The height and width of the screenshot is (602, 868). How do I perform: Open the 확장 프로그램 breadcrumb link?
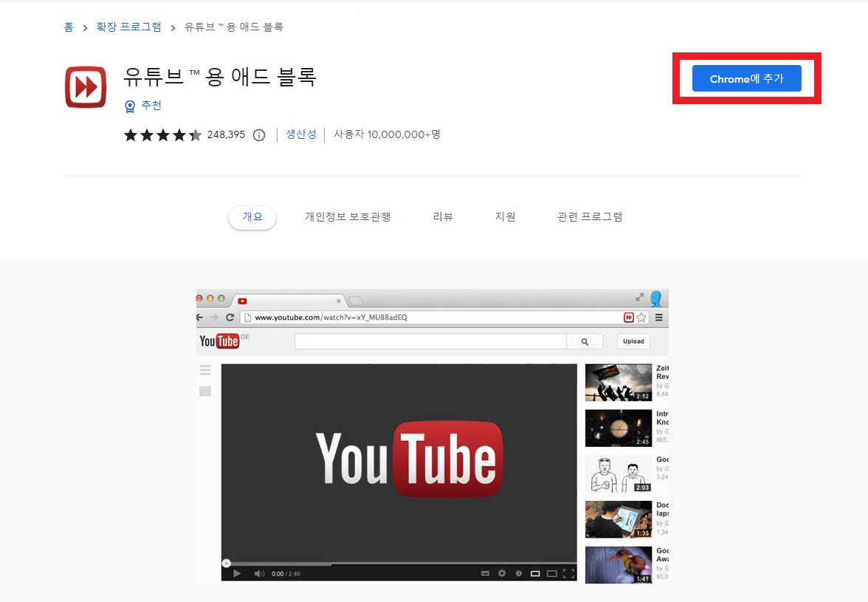pos(128,27)
